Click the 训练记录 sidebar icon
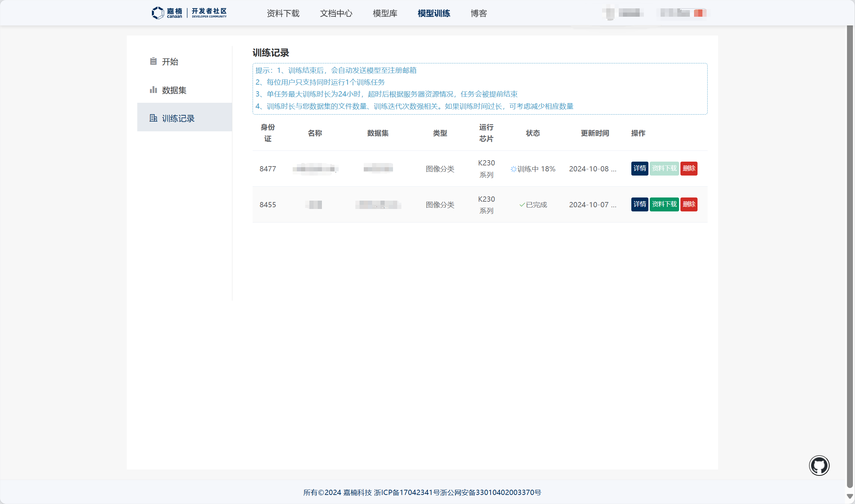This screenshot has width=855, height=504. [153, 118]
